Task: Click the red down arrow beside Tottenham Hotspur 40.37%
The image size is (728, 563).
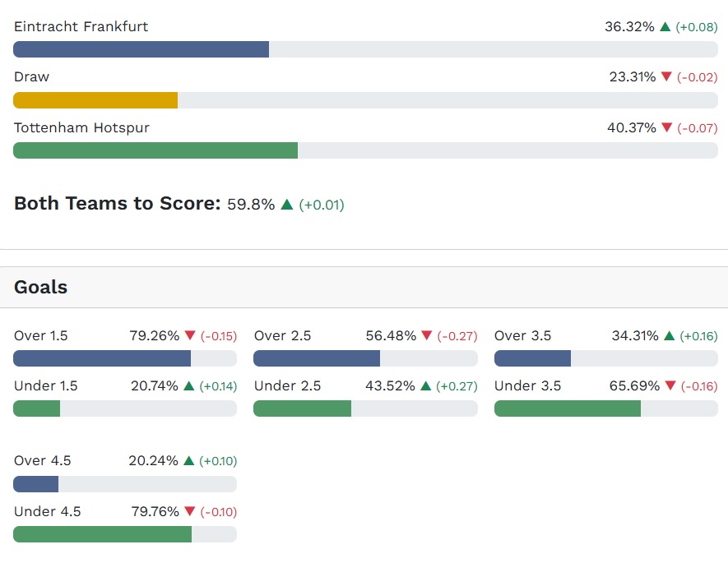Action: click(x=667, y=128)
